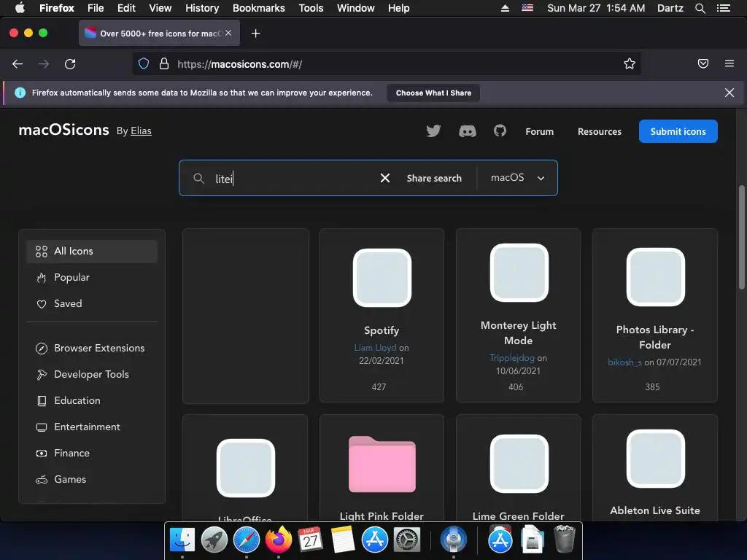
Task: Select the Photos Library Folder icon thumbnail
Action: tap(656, 276)
